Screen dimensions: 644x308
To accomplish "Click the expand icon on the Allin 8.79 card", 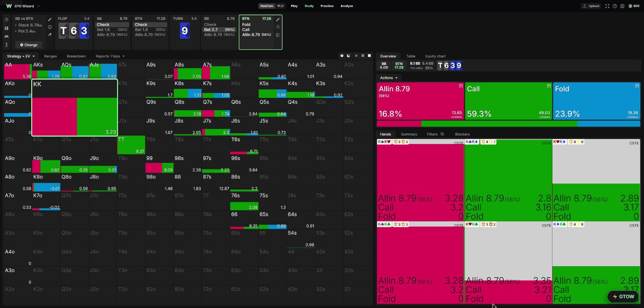I will (x=461, y=86).
